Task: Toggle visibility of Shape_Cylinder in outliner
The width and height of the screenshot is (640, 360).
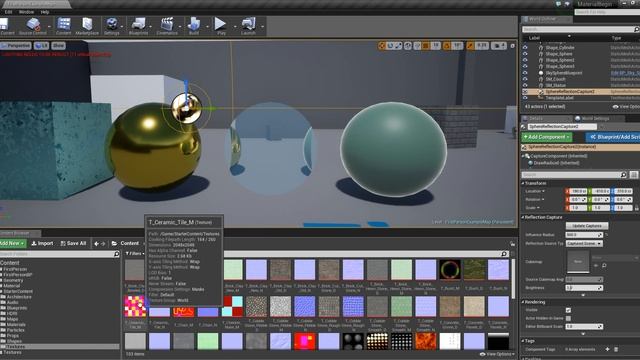Action: (525, 48)
